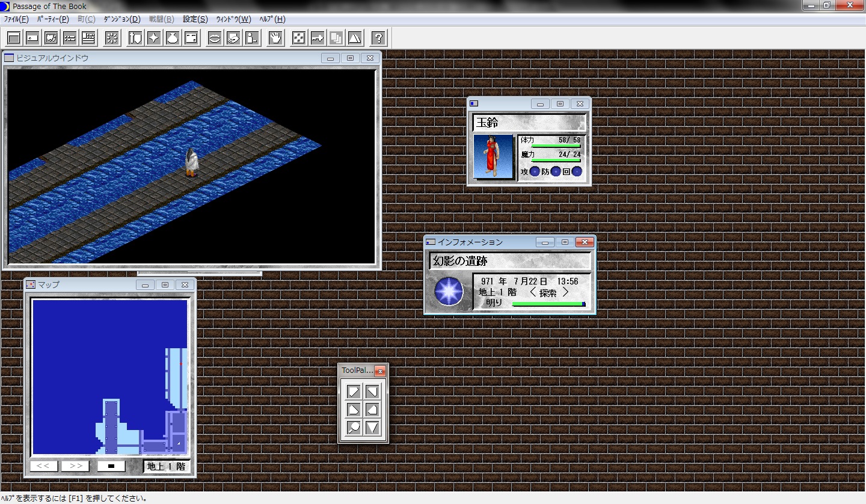Image resolution: width=866 pixels, height=504 pixels.
Task: Select the magic spell toolbar icon
Action: (154, 37)
